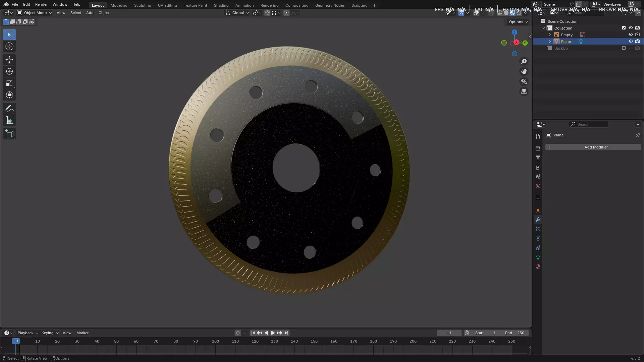Open the Object Data mesh properties tab
The width and height of the screenshot is (644, 362).
coord(538,257)
